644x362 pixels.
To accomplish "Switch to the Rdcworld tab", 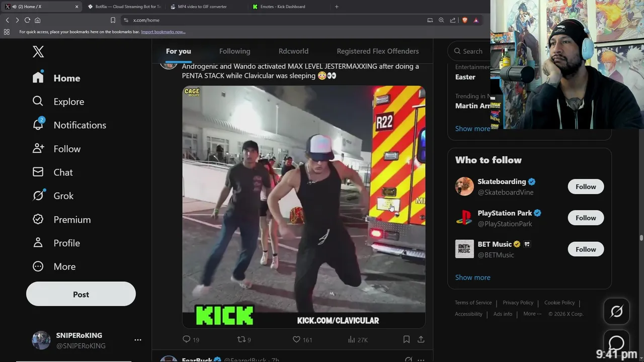I will (293, 51).
